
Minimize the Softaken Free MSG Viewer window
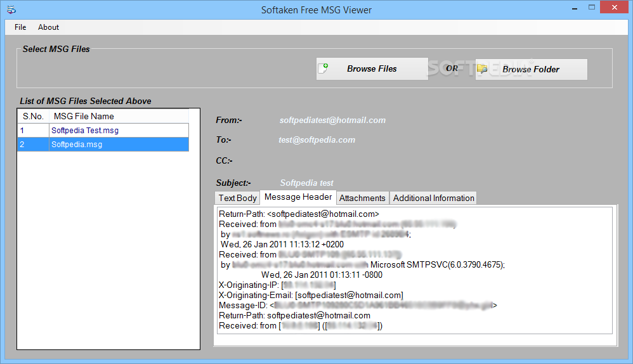pos(575,8)
